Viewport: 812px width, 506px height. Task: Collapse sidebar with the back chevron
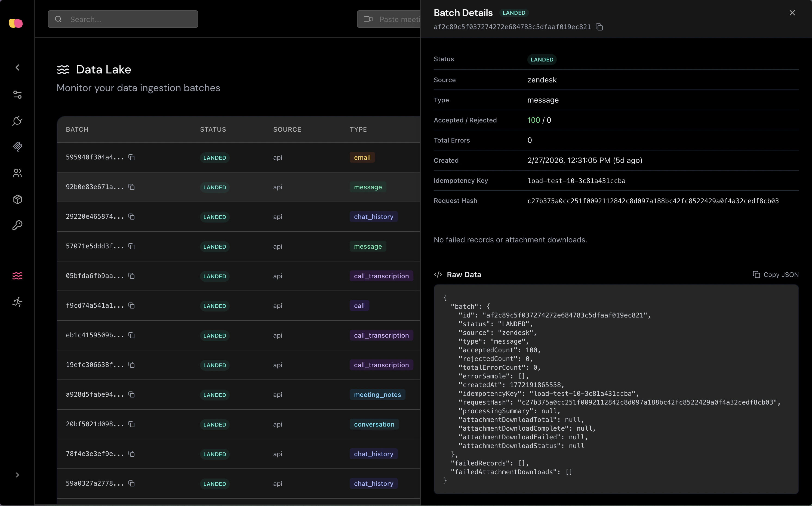point(17,67)
